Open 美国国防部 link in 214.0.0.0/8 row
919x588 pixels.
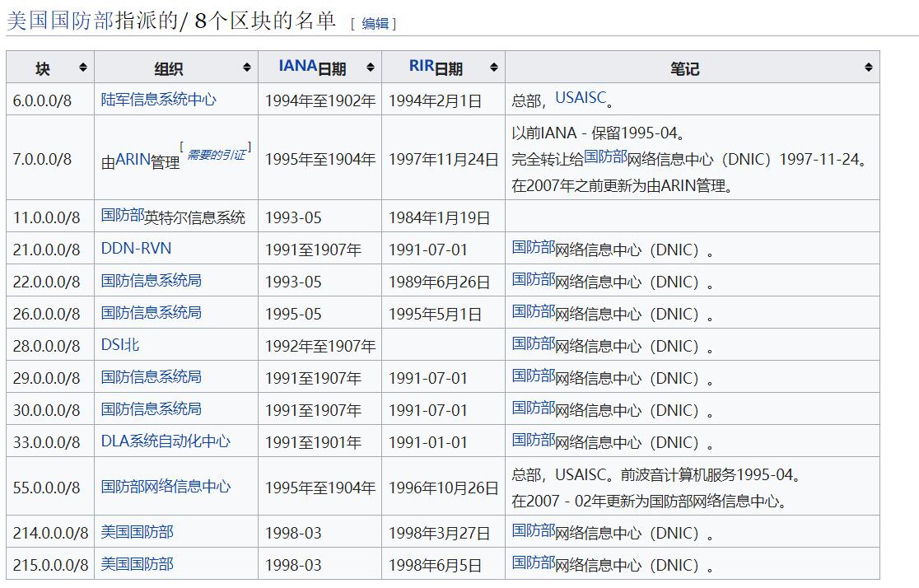[x=138, y=532]
